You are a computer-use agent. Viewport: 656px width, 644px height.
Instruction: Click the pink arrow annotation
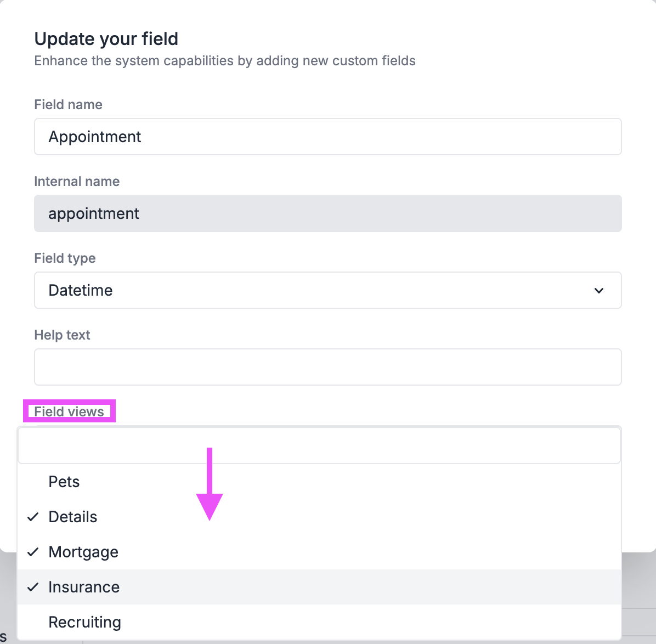click(210, 483)
